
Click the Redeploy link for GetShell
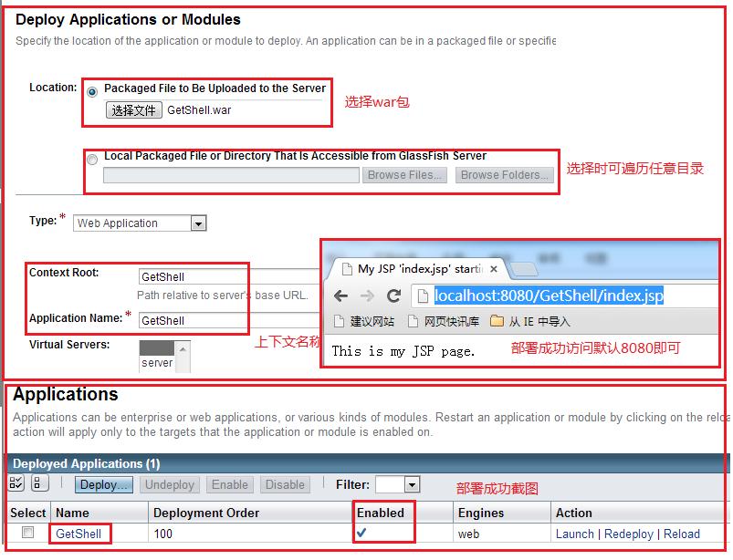click(628, 534)
